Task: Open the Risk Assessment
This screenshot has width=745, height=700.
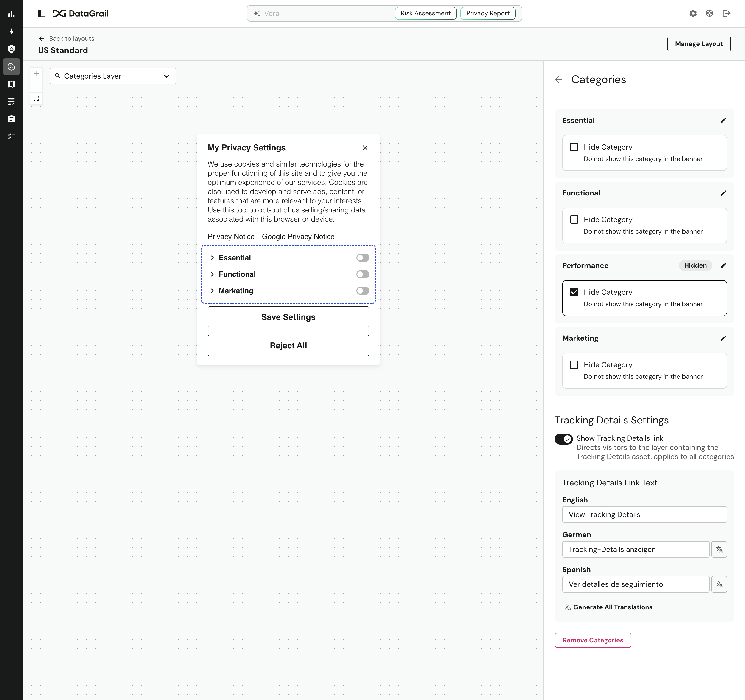Action: click(x=425, y=13)
